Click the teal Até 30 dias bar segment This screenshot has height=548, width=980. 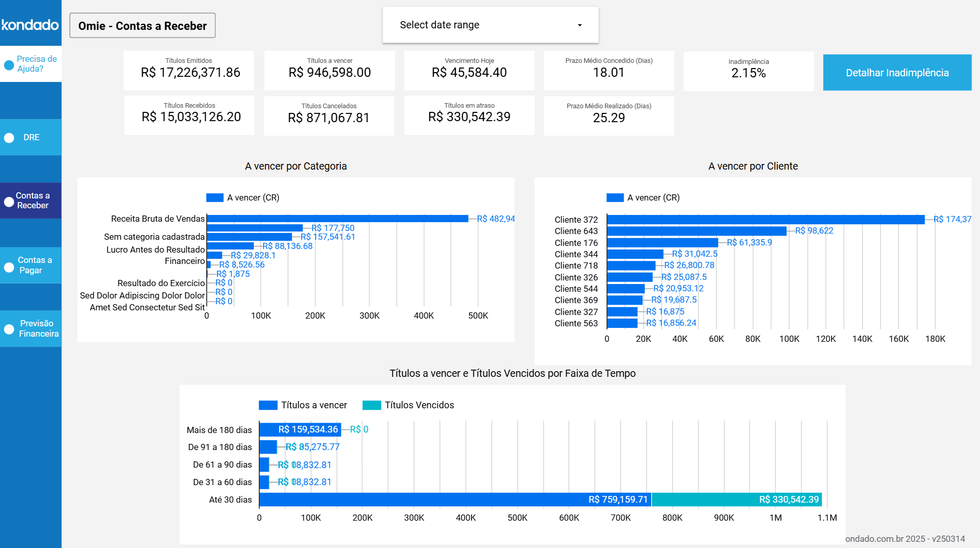738,500
